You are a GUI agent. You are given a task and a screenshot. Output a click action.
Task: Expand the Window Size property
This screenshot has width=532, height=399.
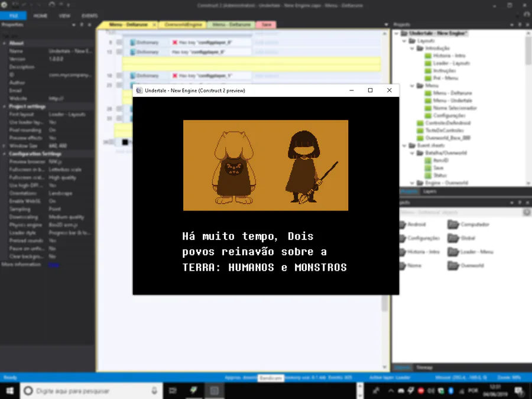point(4,146)
